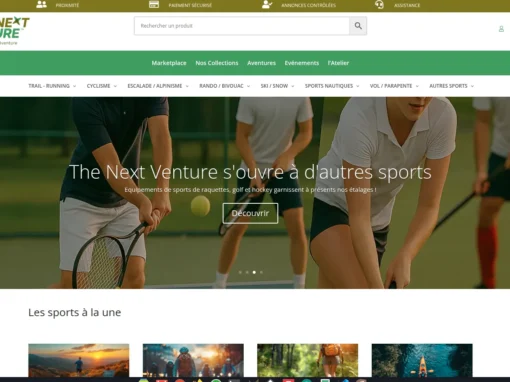
Task: Expand the Autres Sports category dropdown
Action: tap(451, 86)
